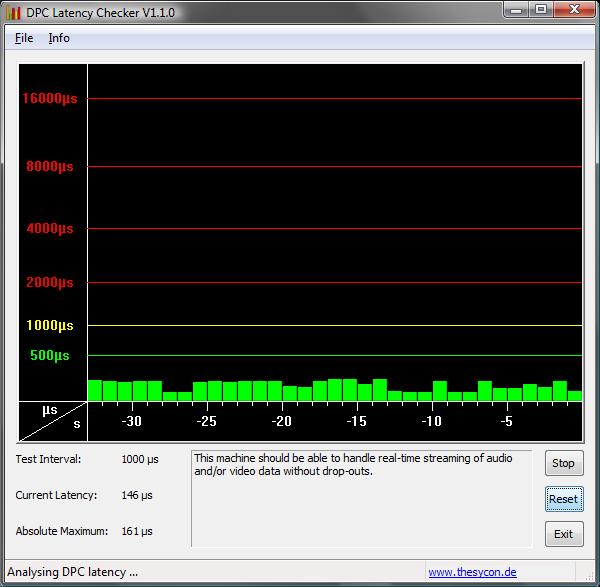Image resolution: width=600 pixels, height=587 pixels.
Task: Click the 146 µs current latency value
Action: click(x=137, y=495)
